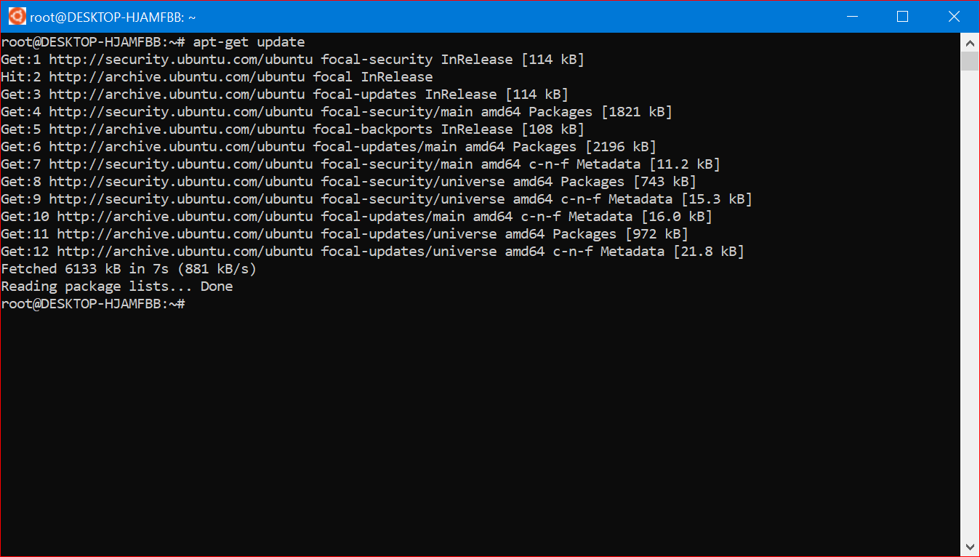The height and width of the screenshot is (557, 980).
Task: Click the 'Hit:2' focal InRelease line
Action: point(217,77)
